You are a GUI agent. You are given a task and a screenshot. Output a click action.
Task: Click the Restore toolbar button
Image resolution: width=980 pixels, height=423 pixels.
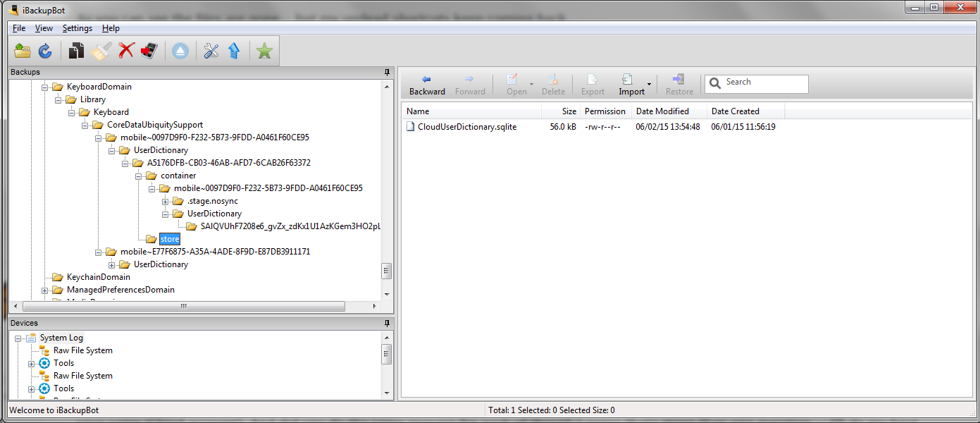coord(679,85)
